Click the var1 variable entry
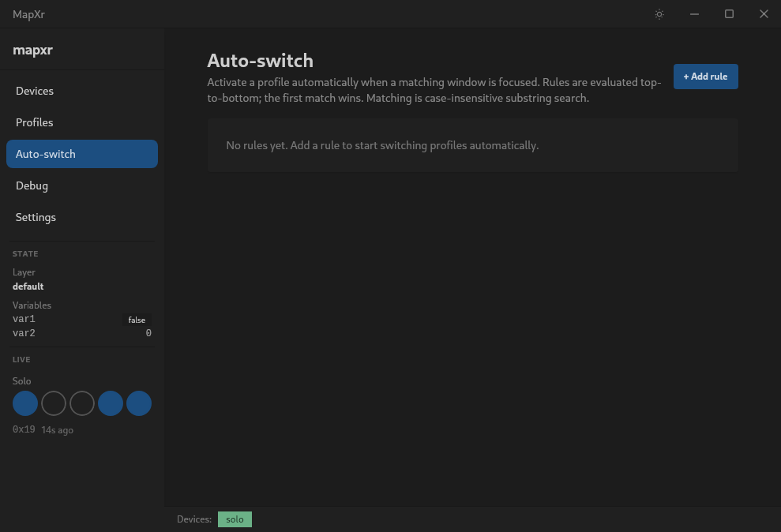 coord(24,319)
